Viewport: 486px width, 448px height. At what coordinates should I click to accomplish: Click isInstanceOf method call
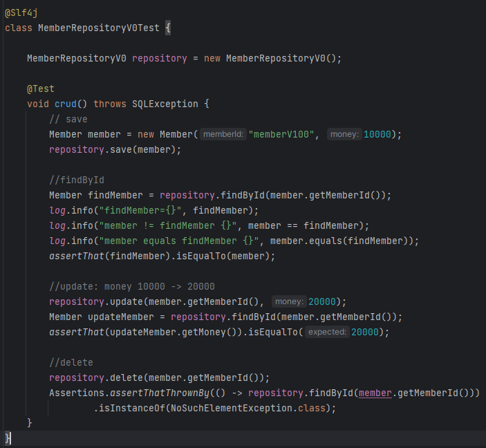132,408
